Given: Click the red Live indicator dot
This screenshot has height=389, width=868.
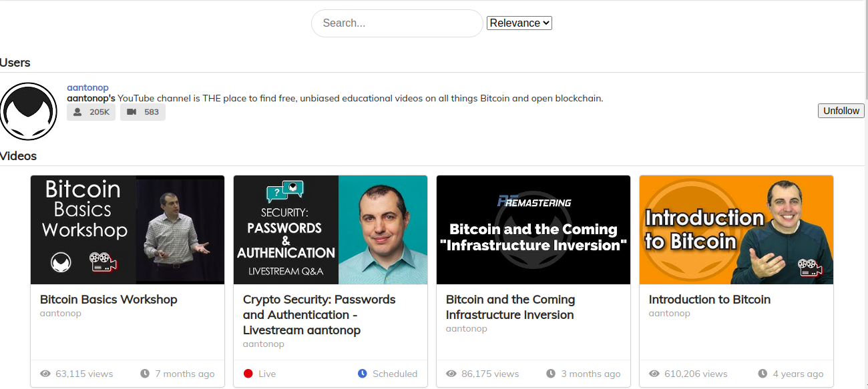Looking at the screenshot, I should point(248,374).
